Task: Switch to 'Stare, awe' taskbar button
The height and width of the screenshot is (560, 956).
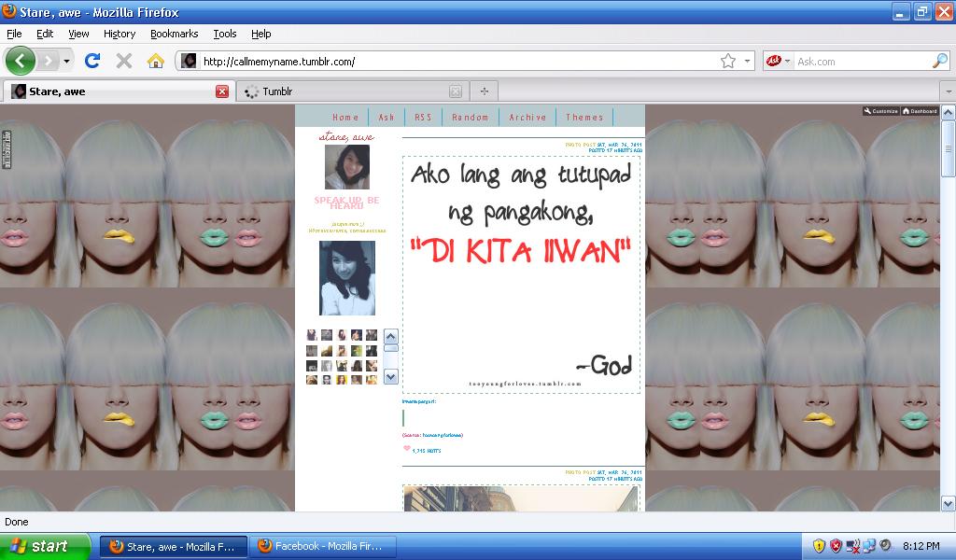Action: pyautogui.click(x=174, y=547)
